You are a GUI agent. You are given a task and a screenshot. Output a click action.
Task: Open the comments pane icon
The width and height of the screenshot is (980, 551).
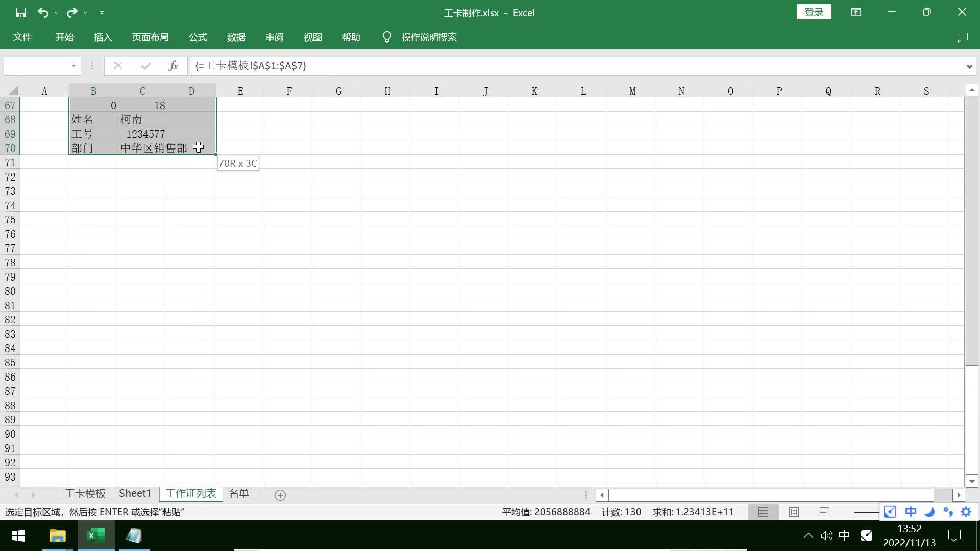(962, 37)
